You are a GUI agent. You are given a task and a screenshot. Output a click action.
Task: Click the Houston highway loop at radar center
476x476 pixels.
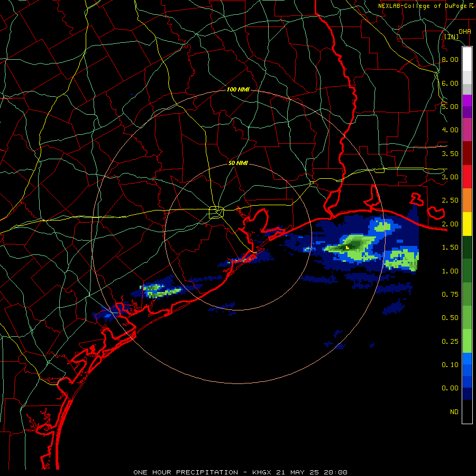click(216, 212)
